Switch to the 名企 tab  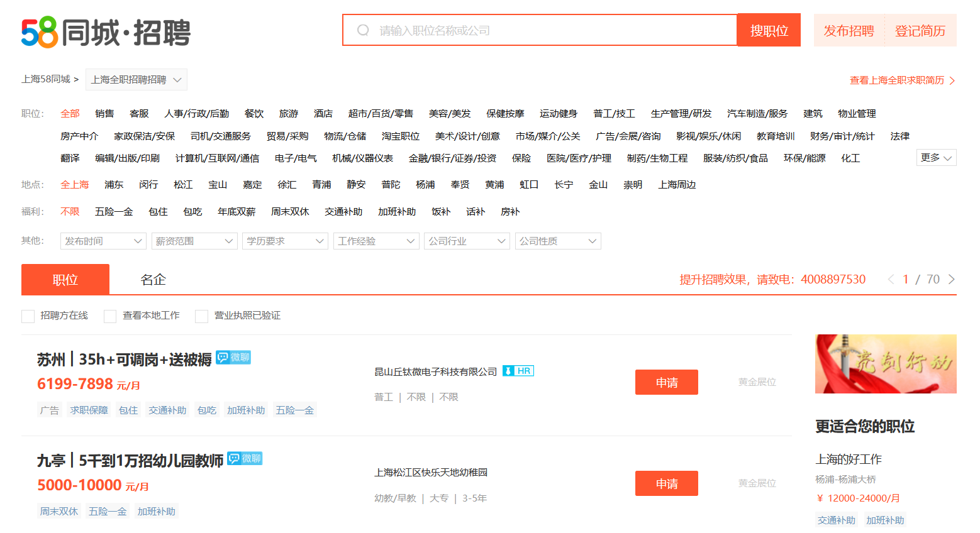tap(153, 280)
